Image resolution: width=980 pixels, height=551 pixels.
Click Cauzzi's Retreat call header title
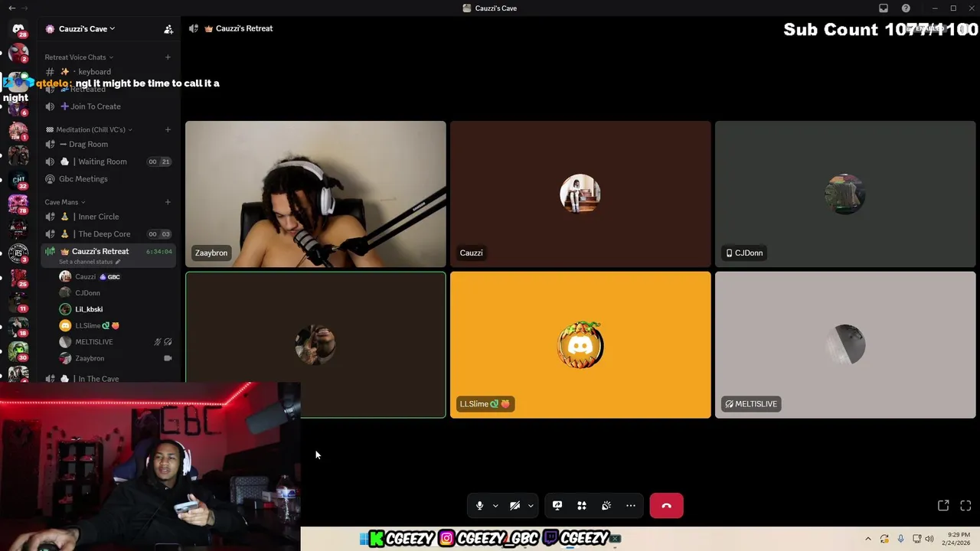[x=244, y=28]
